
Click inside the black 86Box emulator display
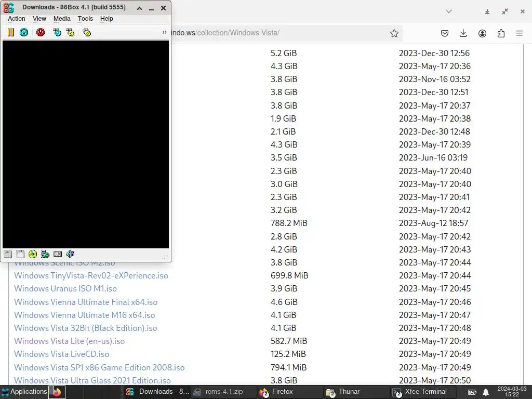point(86,144)
